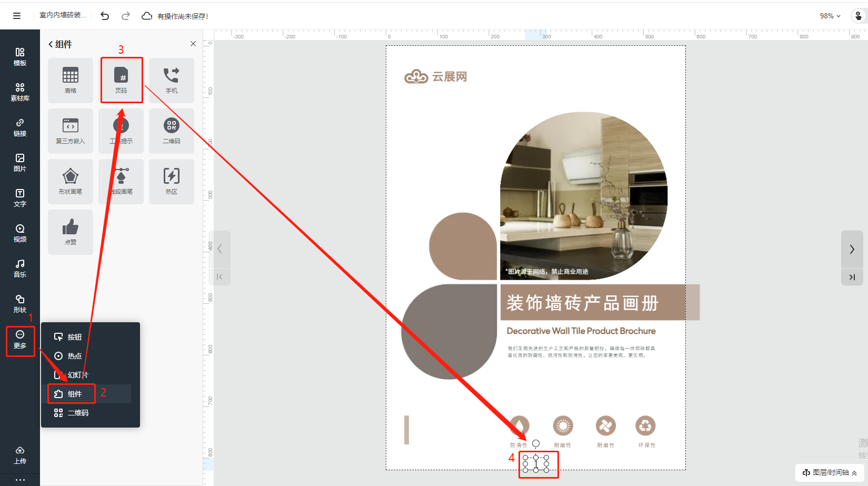Click the 装饰墙砖产品画册 title on canvas
The height and width of the screenshot is (486, 868).
(x=582, y=303)
